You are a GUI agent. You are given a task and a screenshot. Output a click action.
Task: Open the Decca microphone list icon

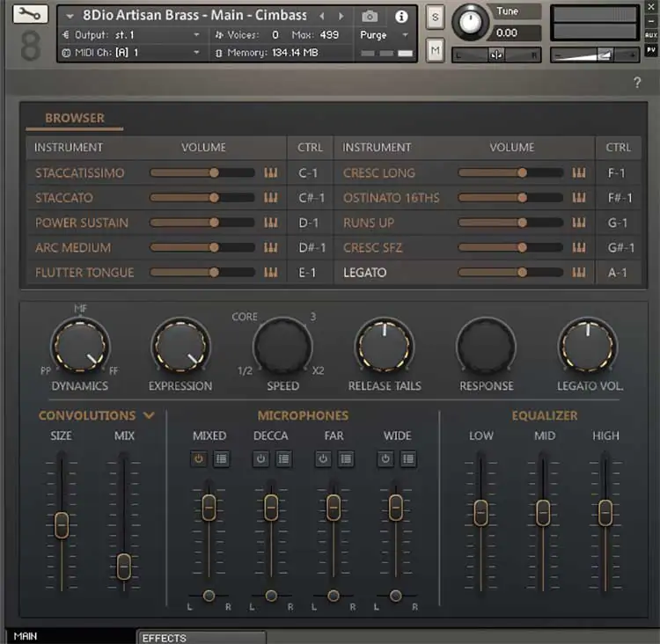pos(283,458)
